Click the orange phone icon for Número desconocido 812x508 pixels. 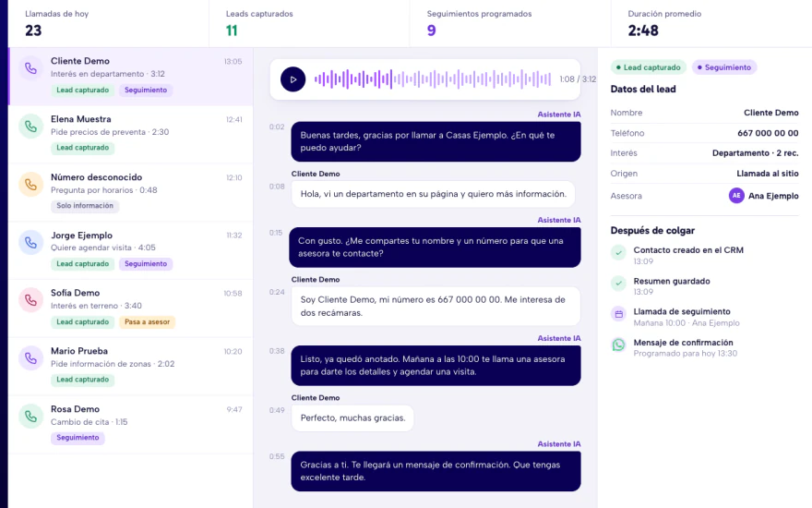[x=30, y=184]
